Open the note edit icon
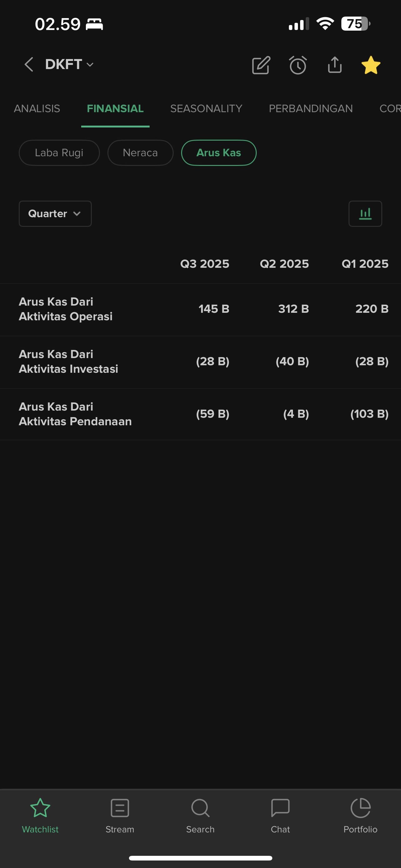Viewport: 401px width, 868px height. pos(261,65)
